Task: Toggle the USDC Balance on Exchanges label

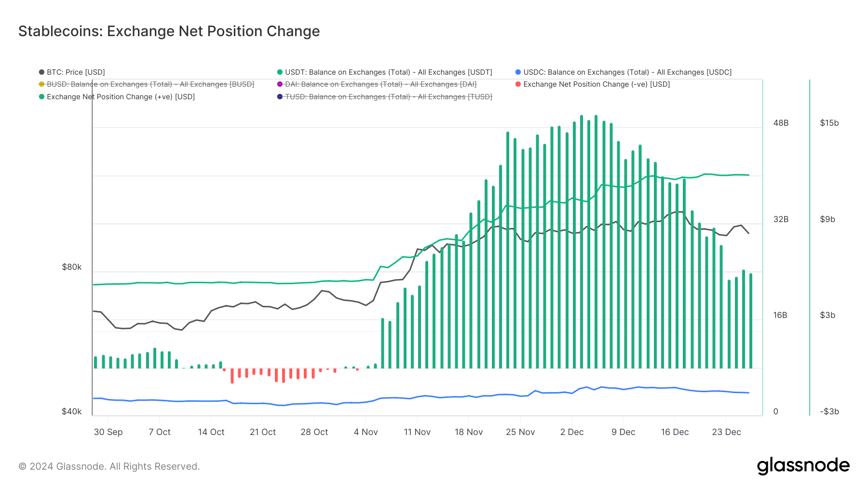Action: tap(627, 72)
